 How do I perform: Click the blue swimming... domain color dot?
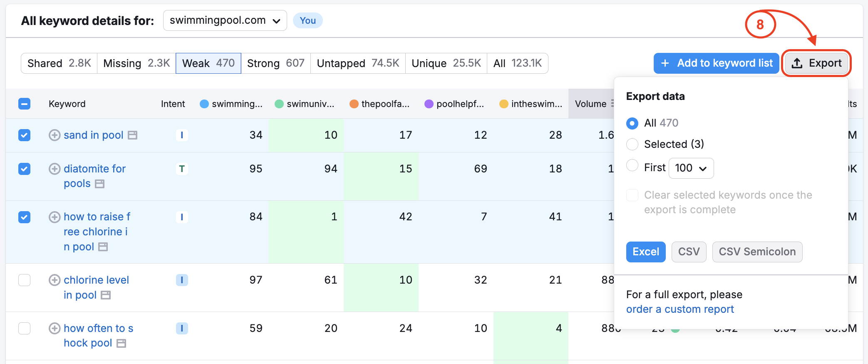pos(204,104)
